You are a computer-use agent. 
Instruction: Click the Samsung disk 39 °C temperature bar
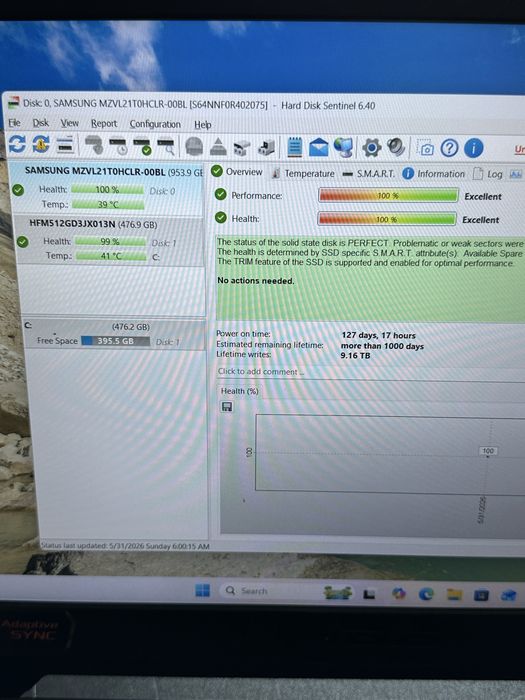(108, 204)
